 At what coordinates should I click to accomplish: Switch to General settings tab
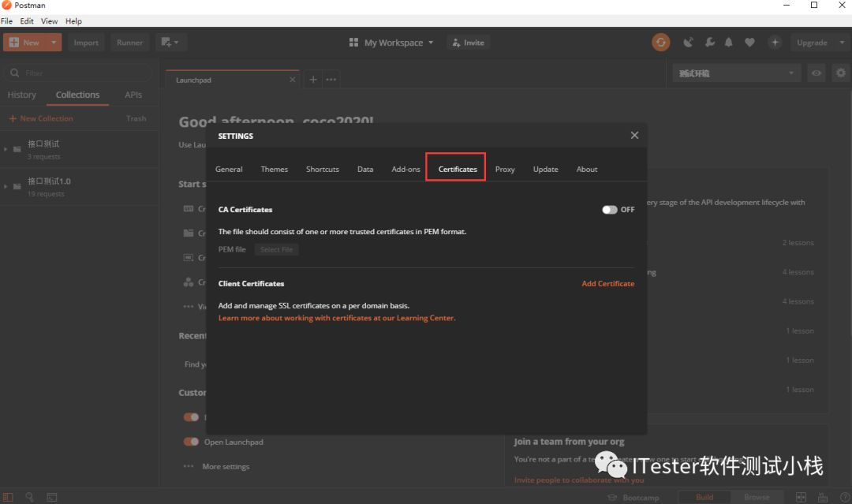pyautogui.click(x=229, y=170)
